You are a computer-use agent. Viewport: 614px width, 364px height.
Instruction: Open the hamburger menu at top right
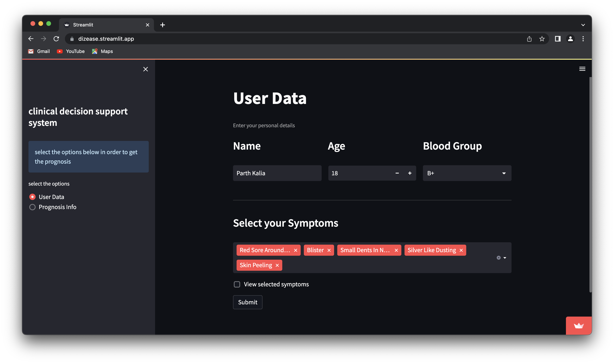pos(582,69)
